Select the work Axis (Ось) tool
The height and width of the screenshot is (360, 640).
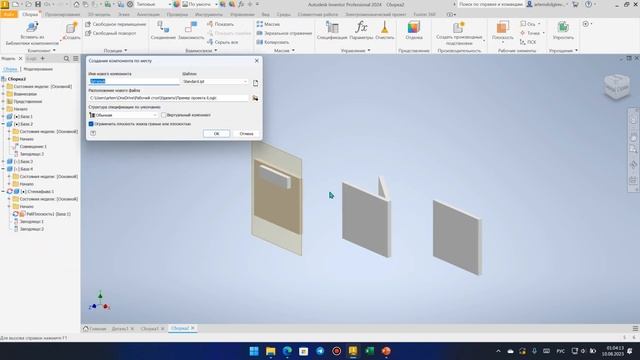(528, 24)
